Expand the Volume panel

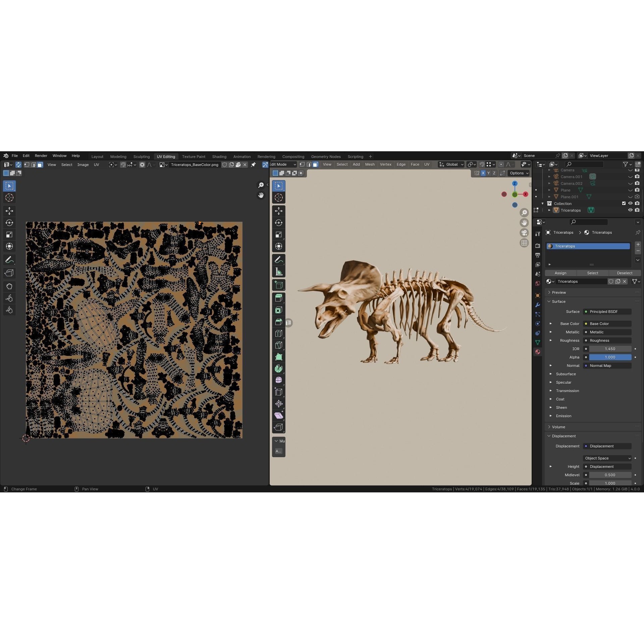point(558,427)
